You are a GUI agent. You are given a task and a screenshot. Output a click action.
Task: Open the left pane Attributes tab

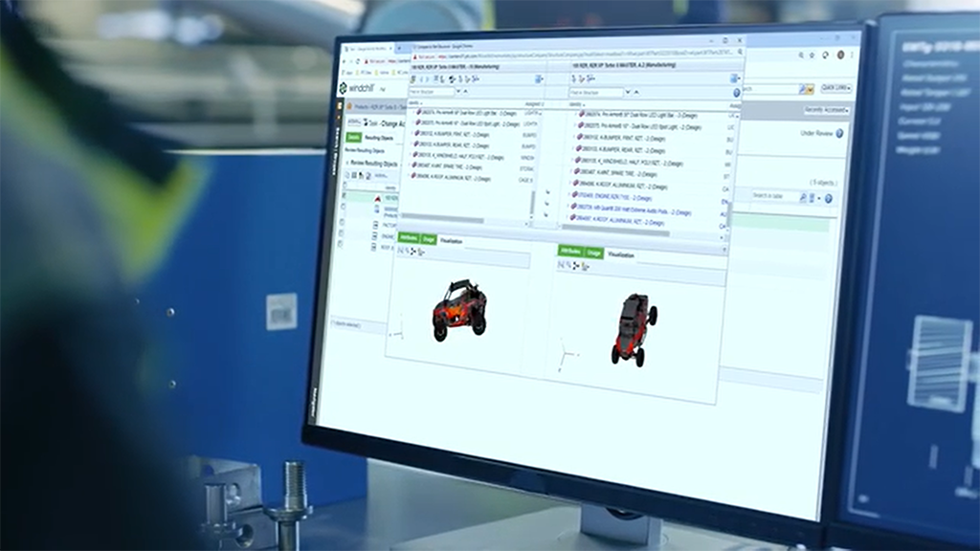(409, 238)
